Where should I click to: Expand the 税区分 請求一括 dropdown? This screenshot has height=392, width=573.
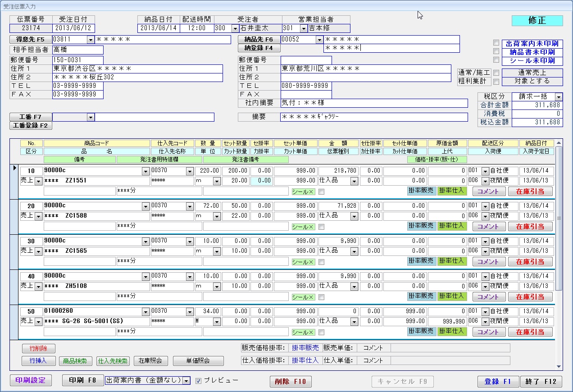[x=559, y=97]
